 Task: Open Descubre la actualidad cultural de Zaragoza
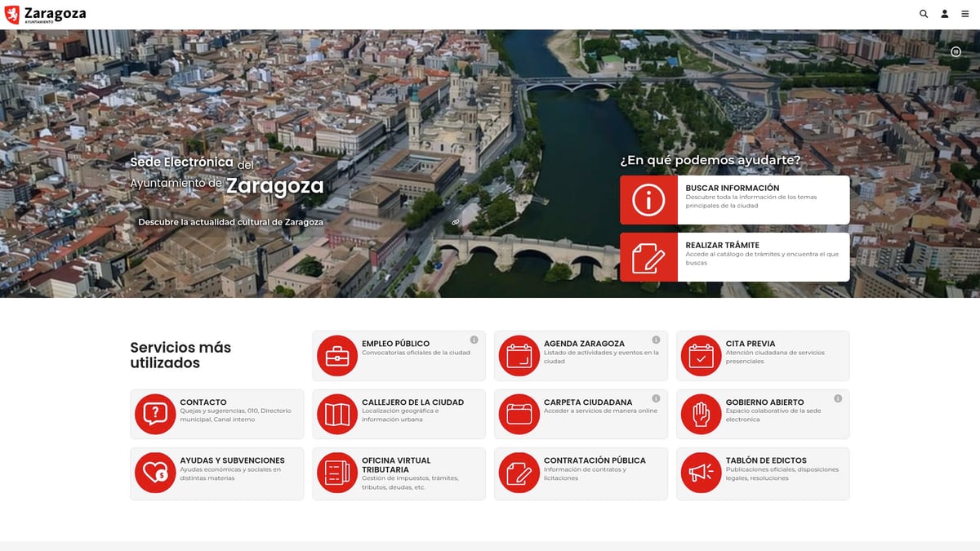tap(230, 222)
